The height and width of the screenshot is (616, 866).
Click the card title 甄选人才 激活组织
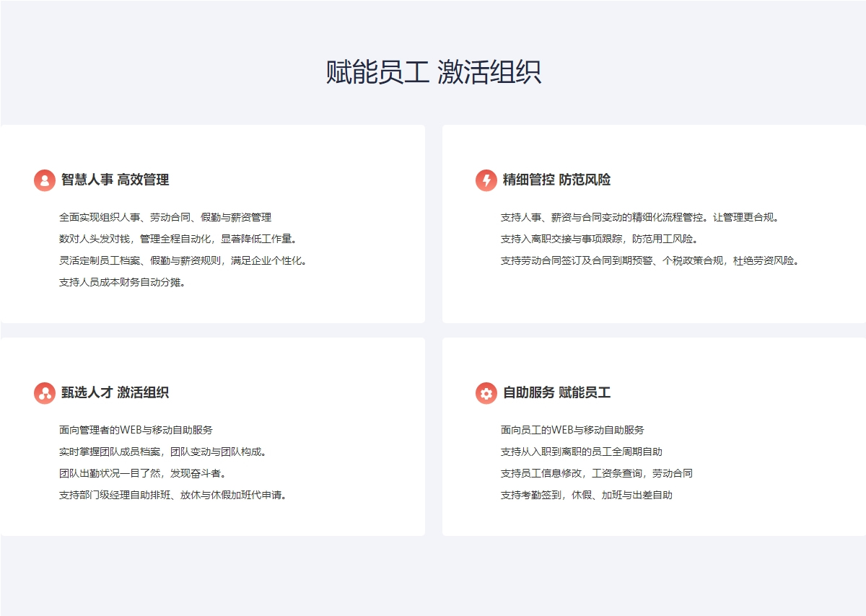(x=115, y=393)
